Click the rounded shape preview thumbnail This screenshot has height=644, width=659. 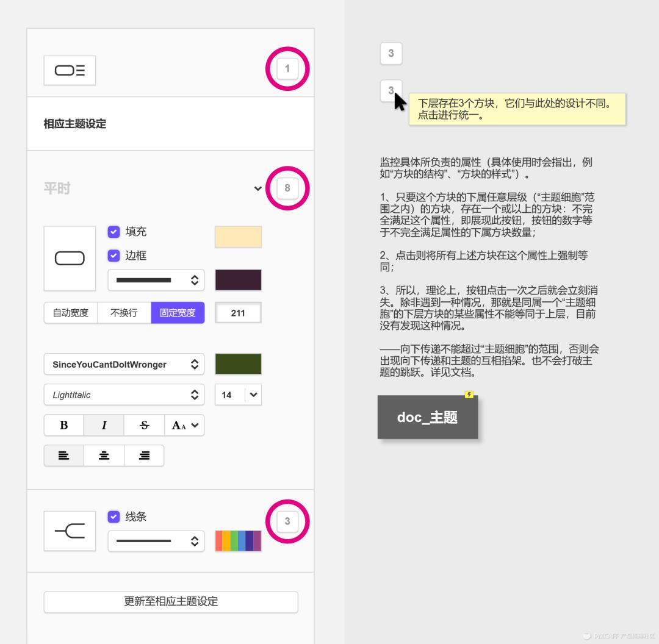pyautogui.click(x=70, y=258)
